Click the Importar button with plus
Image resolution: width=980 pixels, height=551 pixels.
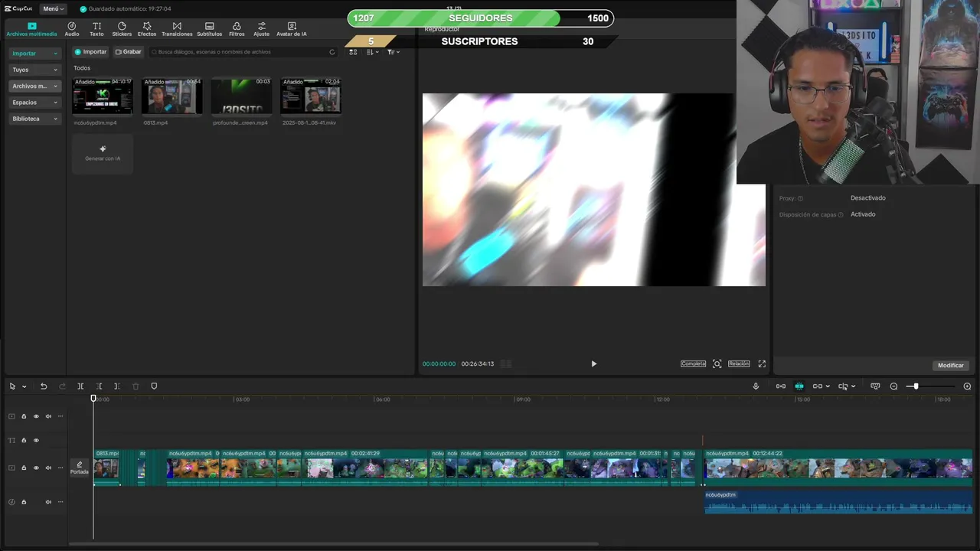pyautogui.click(x=90, y=52)
